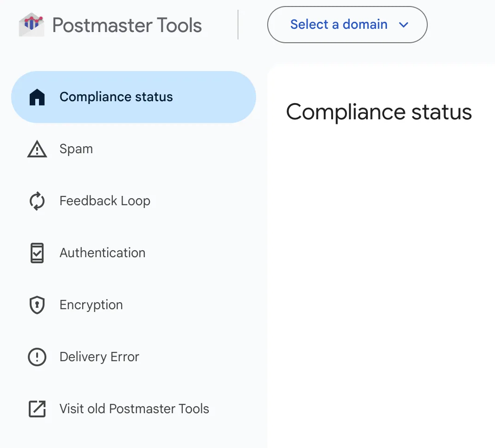Open the Compliance status menu item

tap(134, 97)
